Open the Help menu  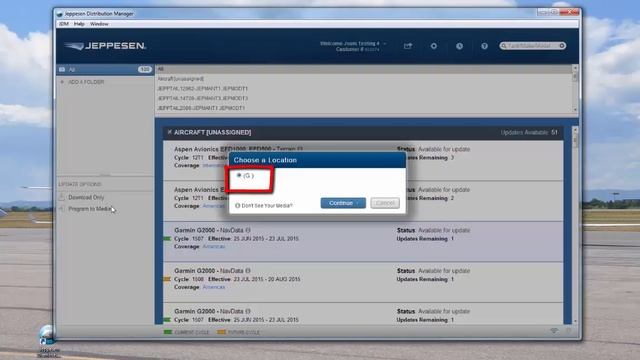79,24
